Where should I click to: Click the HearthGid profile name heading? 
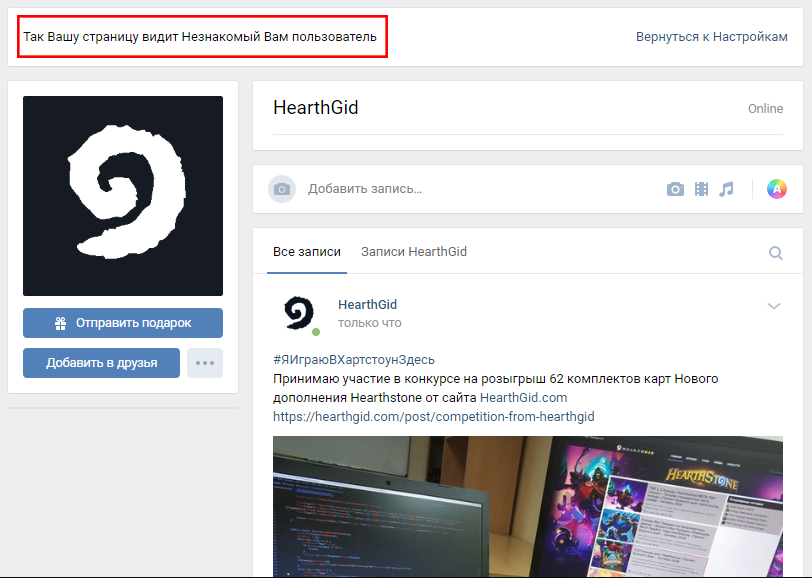pos(316,108)
